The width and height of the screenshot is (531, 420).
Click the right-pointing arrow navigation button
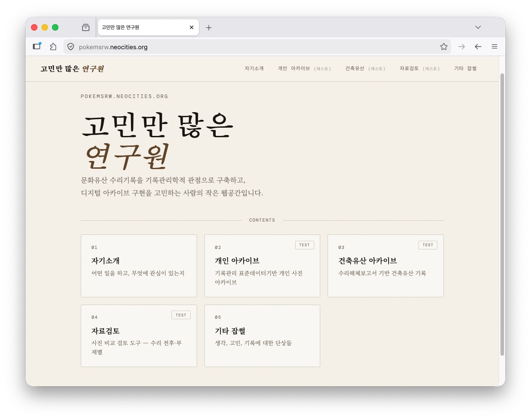461,47
